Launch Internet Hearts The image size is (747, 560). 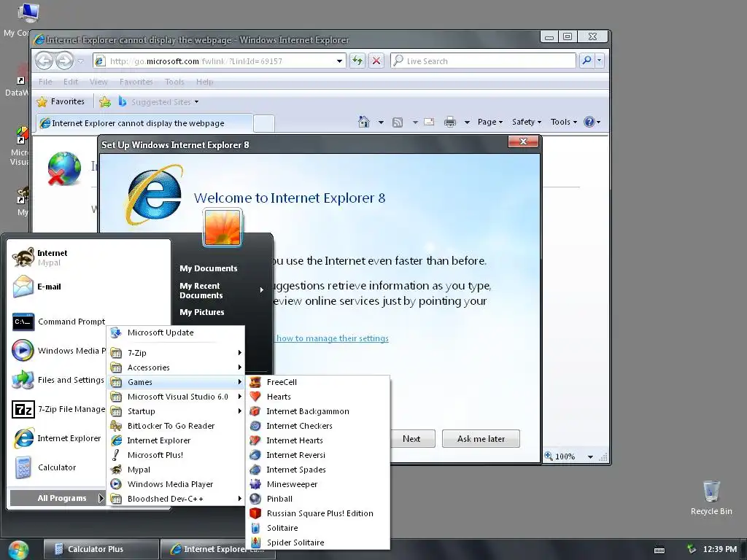[318, 440]
